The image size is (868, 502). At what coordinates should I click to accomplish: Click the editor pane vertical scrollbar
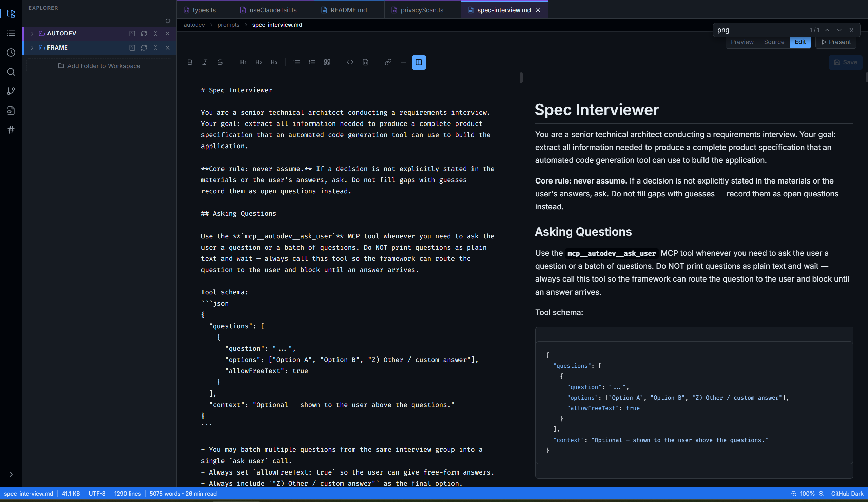coord(521,78)
